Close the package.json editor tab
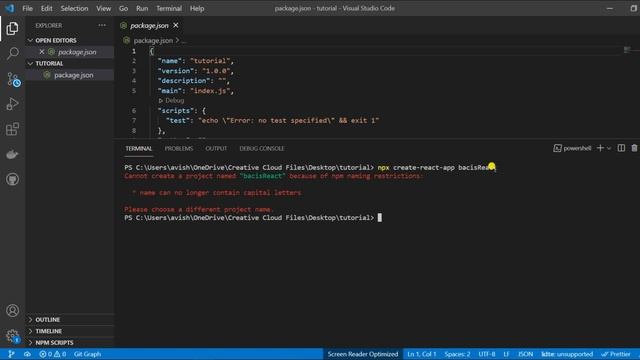 click(x=176, y=25)
